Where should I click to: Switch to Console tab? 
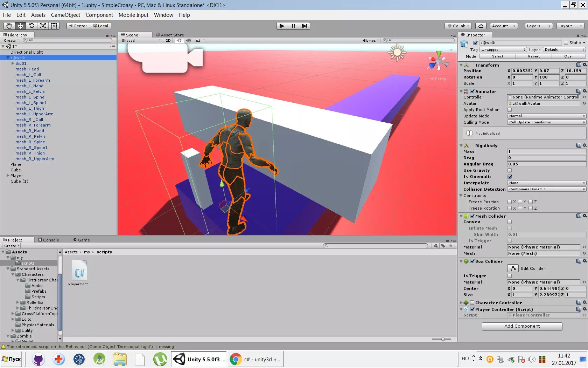click(49, 240)
